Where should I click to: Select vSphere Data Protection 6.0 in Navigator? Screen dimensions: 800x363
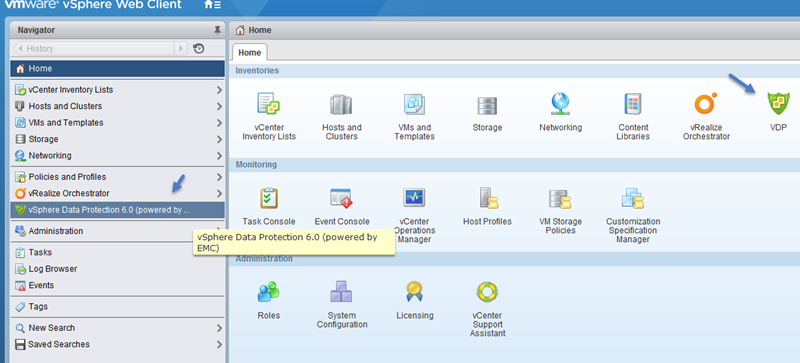coord(117,209)
